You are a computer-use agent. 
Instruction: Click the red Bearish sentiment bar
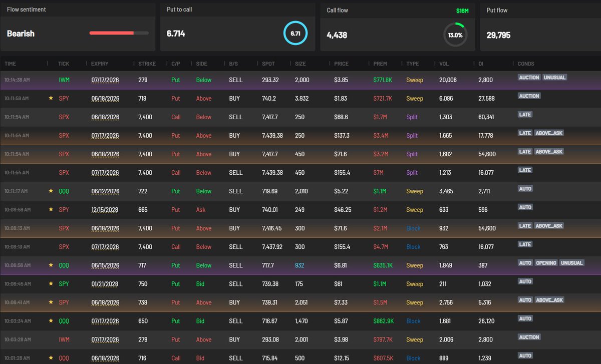click(x=119, y=33)
